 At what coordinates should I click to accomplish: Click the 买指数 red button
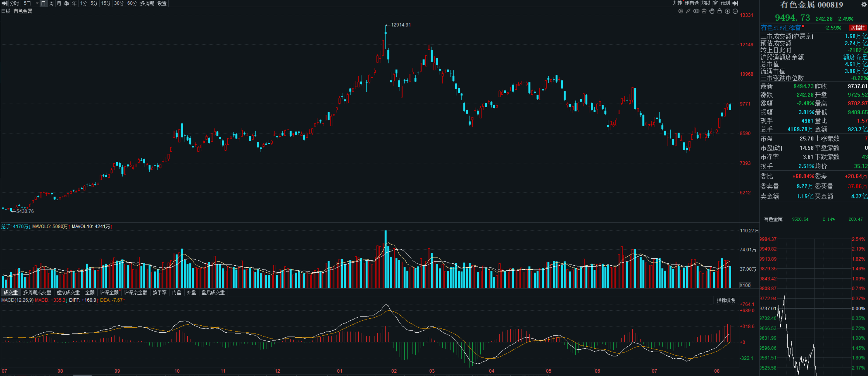[857, 28]
